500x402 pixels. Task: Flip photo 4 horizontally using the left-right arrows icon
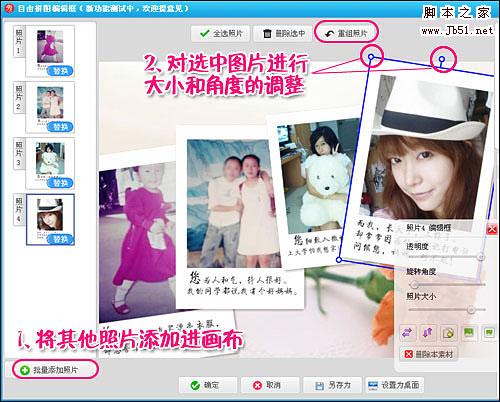tap(407, 333)
